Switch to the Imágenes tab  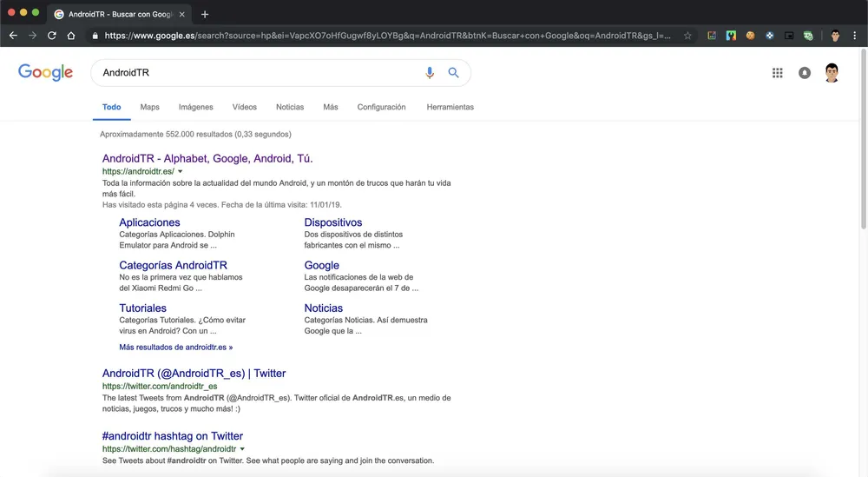[x=195, y=107]
